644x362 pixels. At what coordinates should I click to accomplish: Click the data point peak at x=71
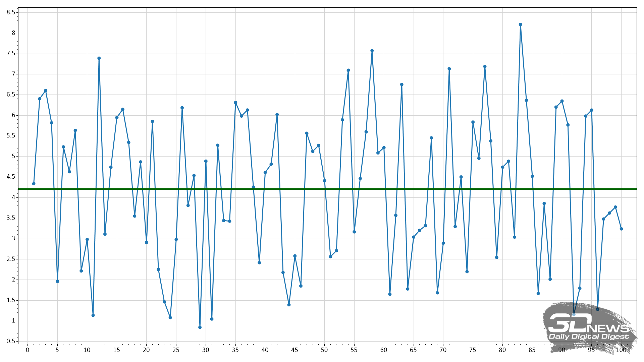449,69
